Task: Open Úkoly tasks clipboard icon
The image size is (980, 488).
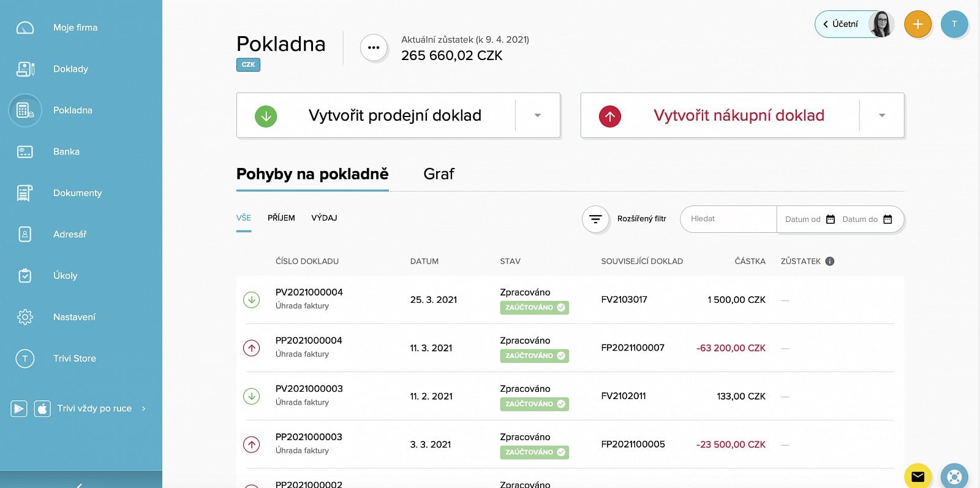Action: click(25, 275)
